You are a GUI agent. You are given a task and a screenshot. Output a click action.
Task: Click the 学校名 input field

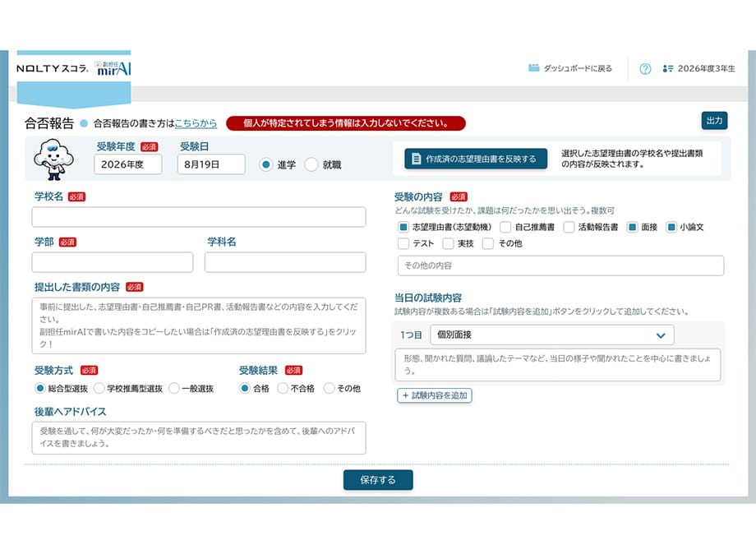199,217
